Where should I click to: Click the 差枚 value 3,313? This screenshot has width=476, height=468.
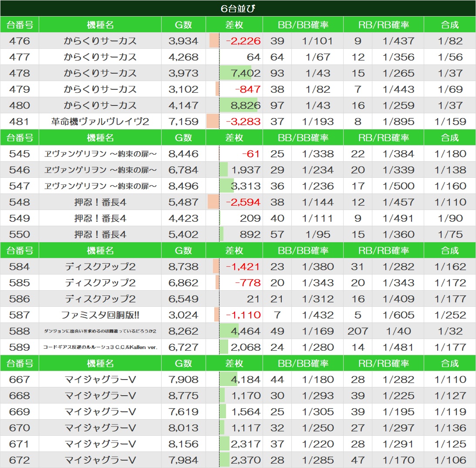(246, 186)
